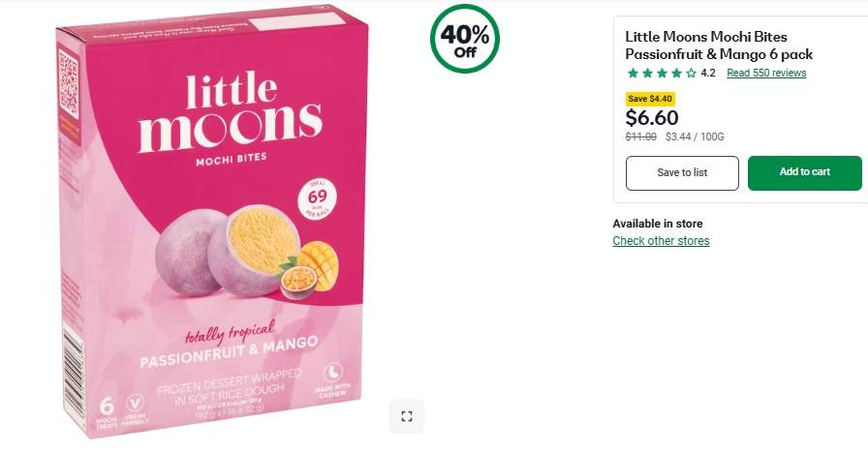The height and width of the screenshot is (455, 868).
Task: Open the Read 550 reviews link
Action: point(766,74)
